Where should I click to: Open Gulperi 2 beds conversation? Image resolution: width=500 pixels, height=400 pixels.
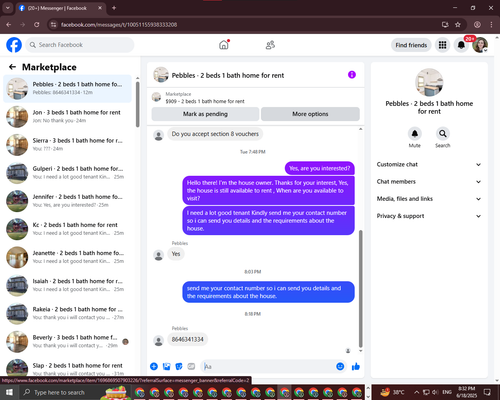coord(67,173)
